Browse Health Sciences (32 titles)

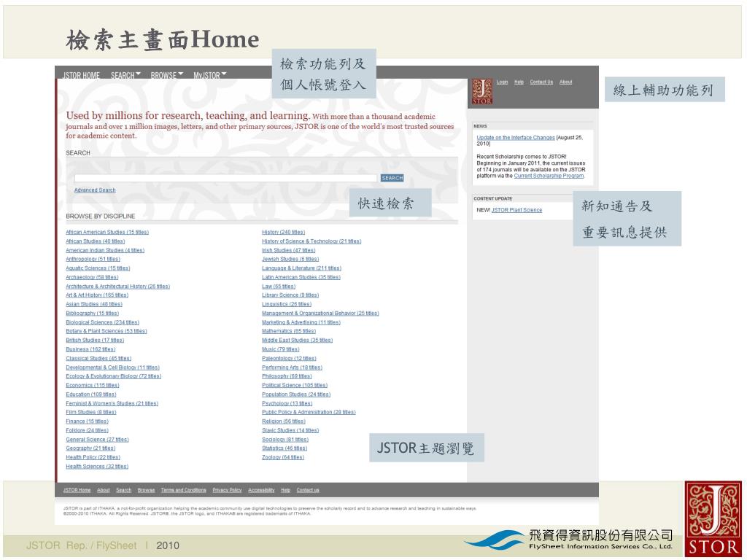97,467
